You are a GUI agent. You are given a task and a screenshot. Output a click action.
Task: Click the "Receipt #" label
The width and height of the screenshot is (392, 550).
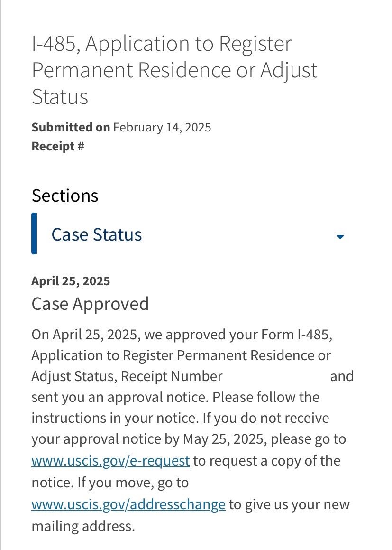pyautogui.click(x=58, y=147)
